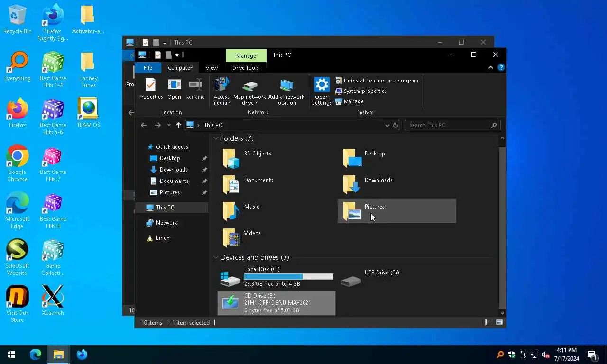
Task: Select the TEAM OS desktop icon
Action: 88,113
